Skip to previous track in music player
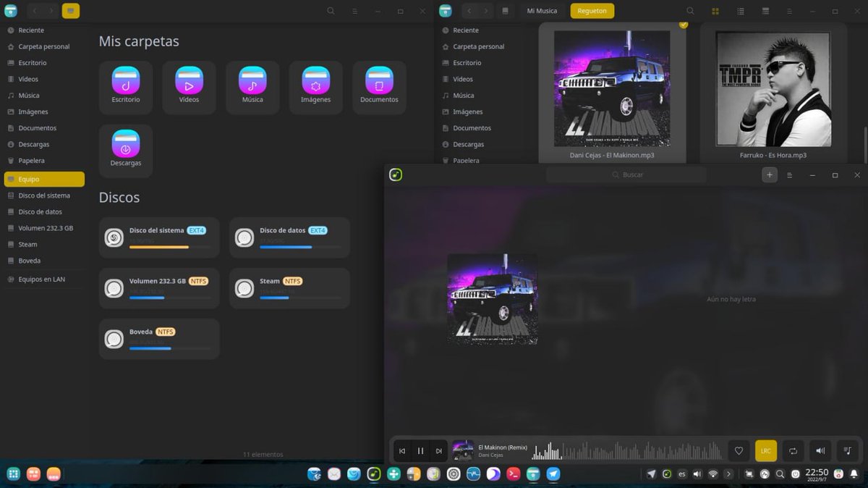Image resolution: width=868 pixels, height=488 pixels. point(402,450)
